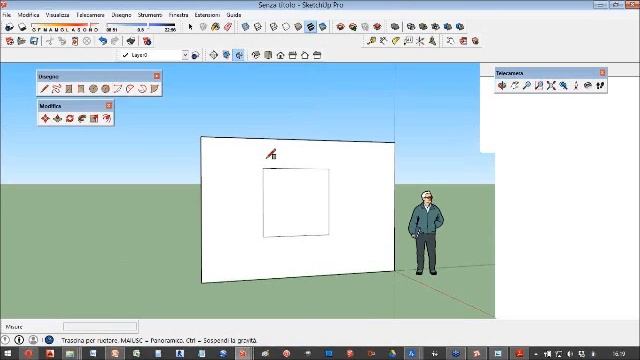Image resolution: width=640 pixels, height=360 pixels.
Task: Open the Windows Start button
Action: [x=8, y=353]
